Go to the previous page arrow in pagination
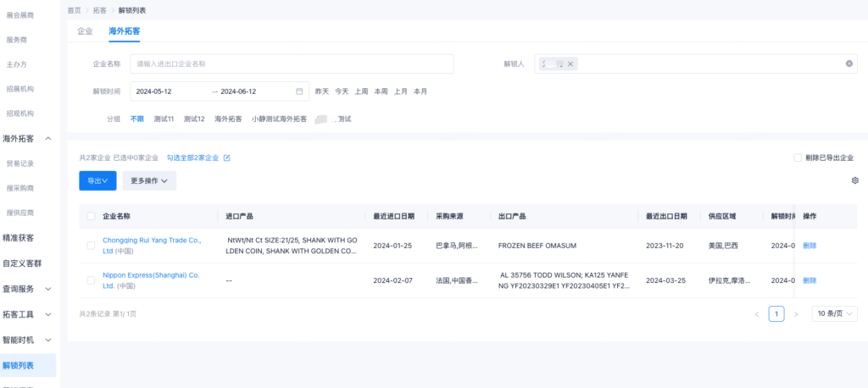 [x=757, y=314]
